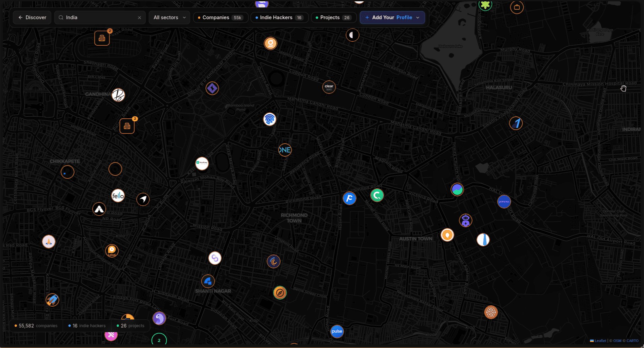Toggle the Projects 26 filter
The image size is (644, 348).
[x=334, y=17]
